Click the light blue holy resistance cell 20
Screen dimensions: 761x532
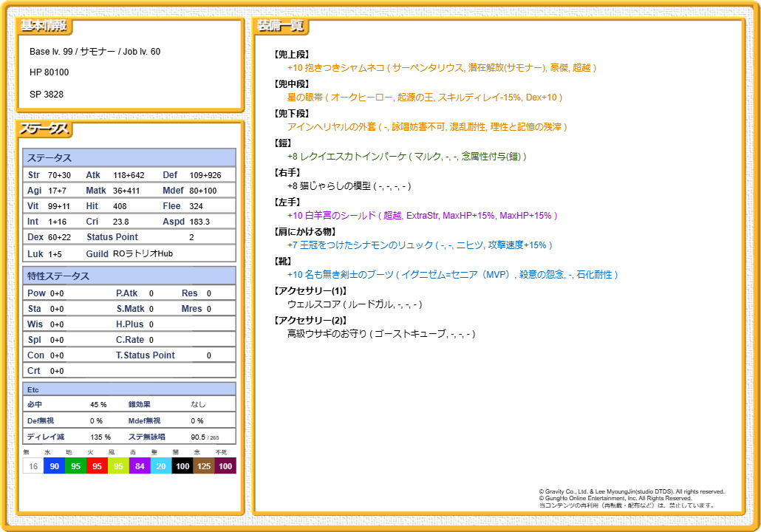point(161,466)
